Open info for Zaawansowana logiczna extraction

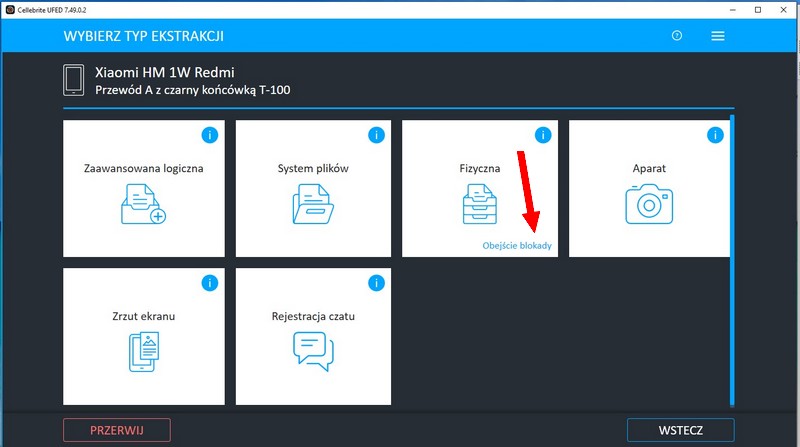click(210, 135)
